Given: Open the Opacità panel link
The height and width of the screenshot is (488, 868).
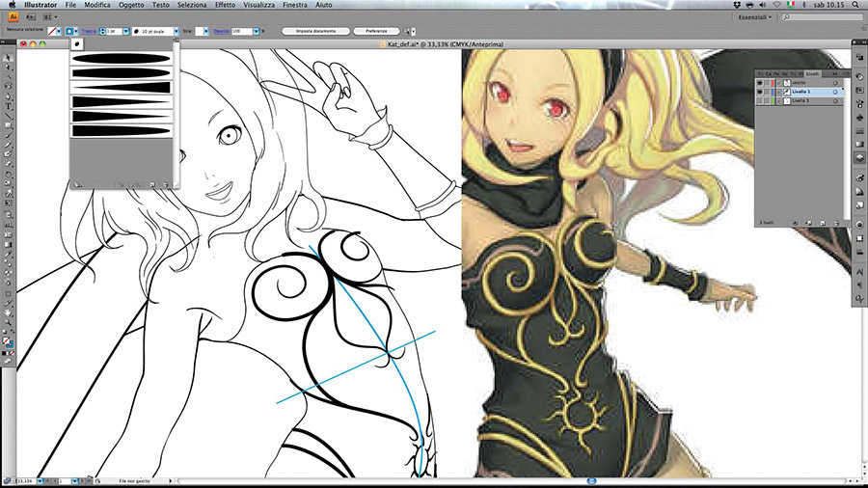Looking at the screenshot, I should pos(222,31).
